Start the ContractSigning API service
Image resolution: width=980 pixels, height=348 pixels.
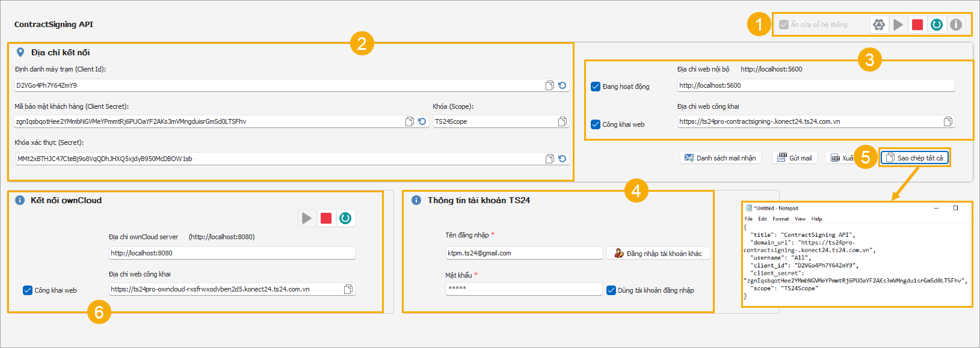pos(898,25)
